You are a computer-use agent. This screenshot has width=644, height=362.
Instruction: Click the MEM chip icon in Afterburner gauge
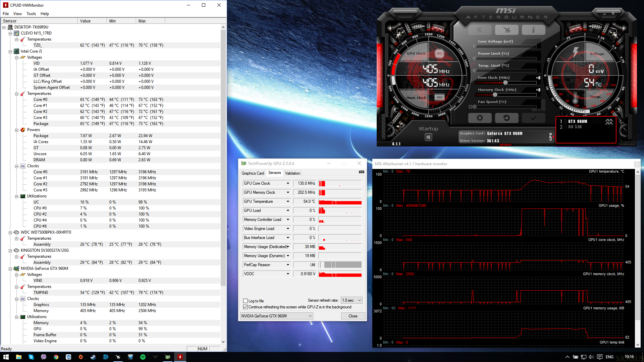pyautogui.click(x=439, y=97)
